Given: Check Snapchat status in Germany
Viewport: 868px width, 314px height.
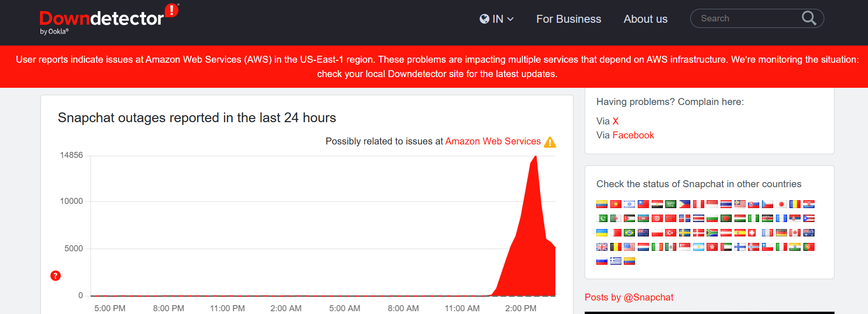Looking at the screenshot, I should tap(781, 233).
